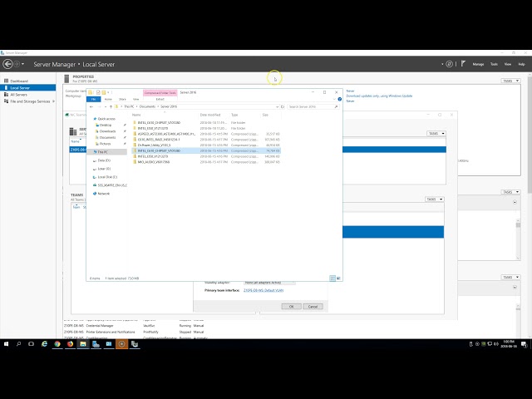Click This PC in the address bar path

pyautogui.click(x=129, y=106)
